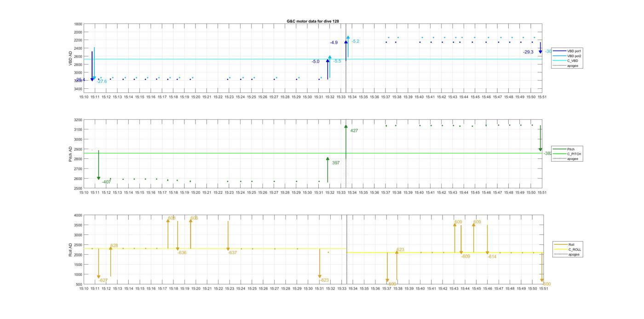Click the '15:22' time tick under the Pitch plot
Viewport: 644px width, 319px height.
tap(218, 192)
